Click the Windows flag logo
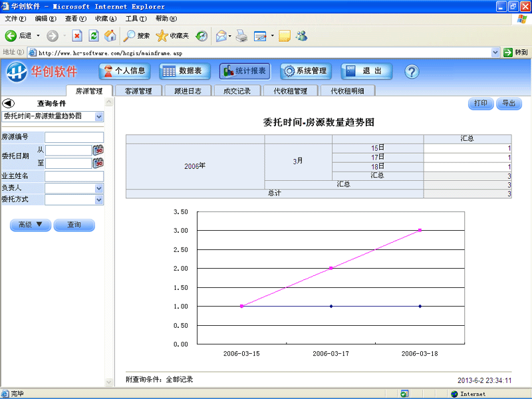This screenshot has width=532, height=399. 522,19
